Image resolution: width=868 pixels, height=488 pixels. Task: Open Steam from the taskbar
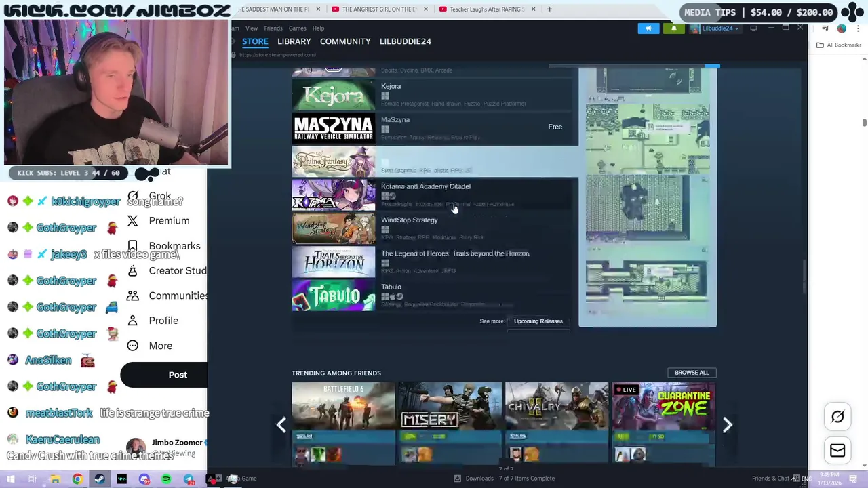coord(100,479)
